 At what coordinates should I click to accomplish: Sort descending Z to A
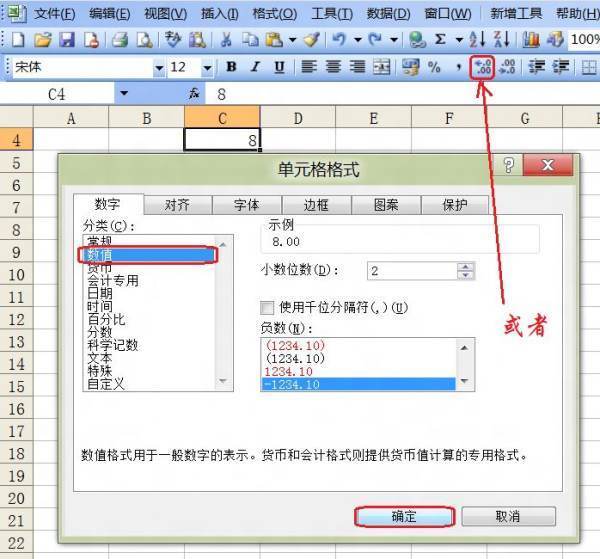[x=501, y=39]
